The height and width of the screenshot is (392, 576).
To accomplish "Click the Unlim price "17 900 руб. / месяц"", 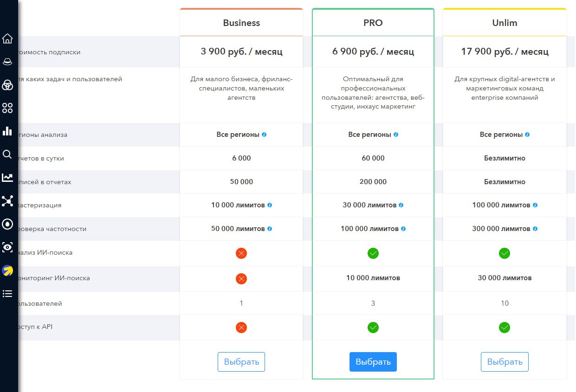I will pyautogui.click(x=505, y=51).
